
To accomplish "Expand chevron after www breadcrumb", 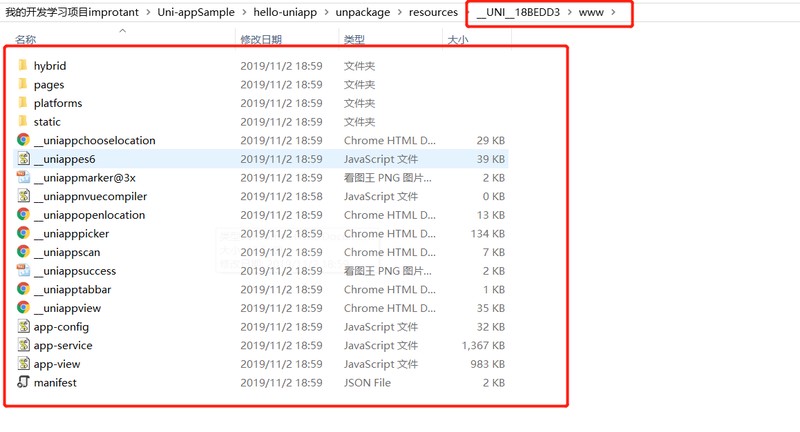I will (614, 12).
